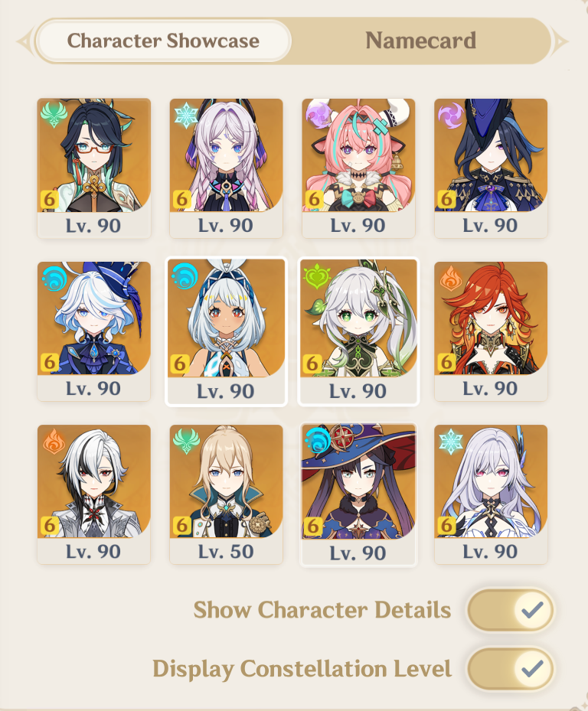Viewport: 588px width, 711px height.
Task: Open the blonde Lv. 50 character card
Action: 226,494
